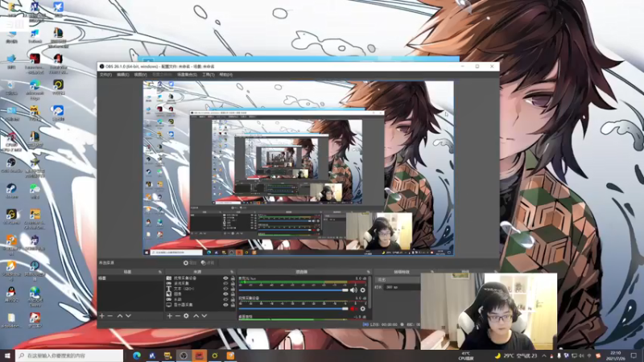Screen dimensions: 644x362
Task: Open desktop audio channel settings gear
Action: click(x=363, y=290)
